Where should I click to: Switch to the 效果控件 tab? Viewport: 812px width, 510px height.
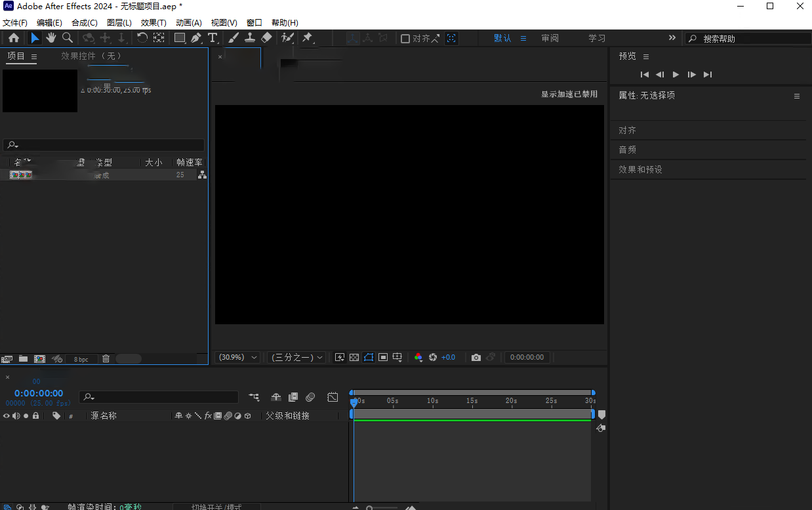click(91, 56)
